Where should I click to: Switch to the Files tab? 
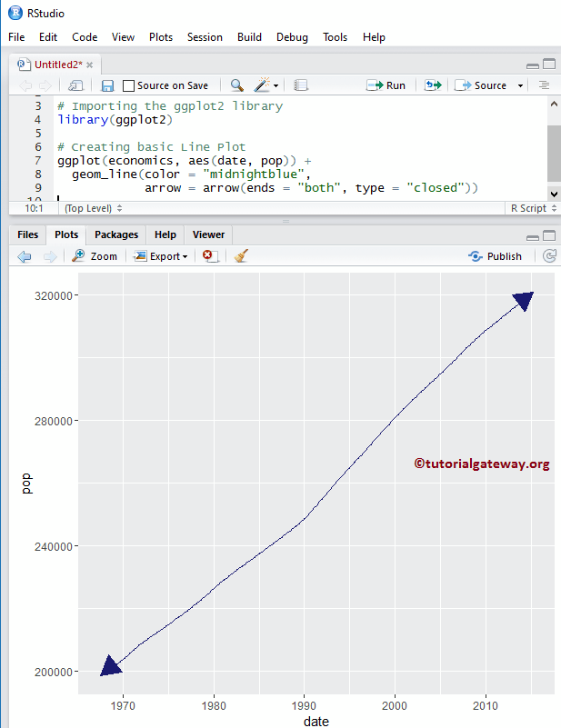[x=28, y=234]
